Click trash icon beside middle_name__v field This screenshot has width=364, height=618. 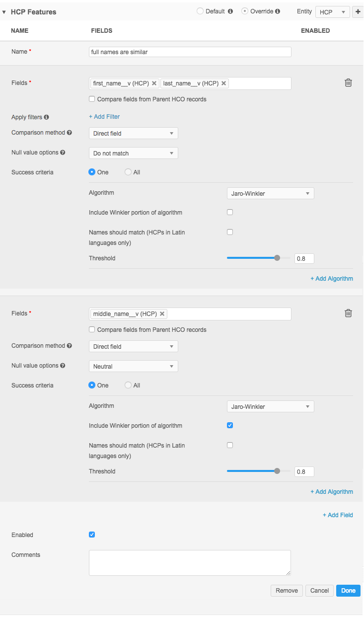tap(348, 313)
